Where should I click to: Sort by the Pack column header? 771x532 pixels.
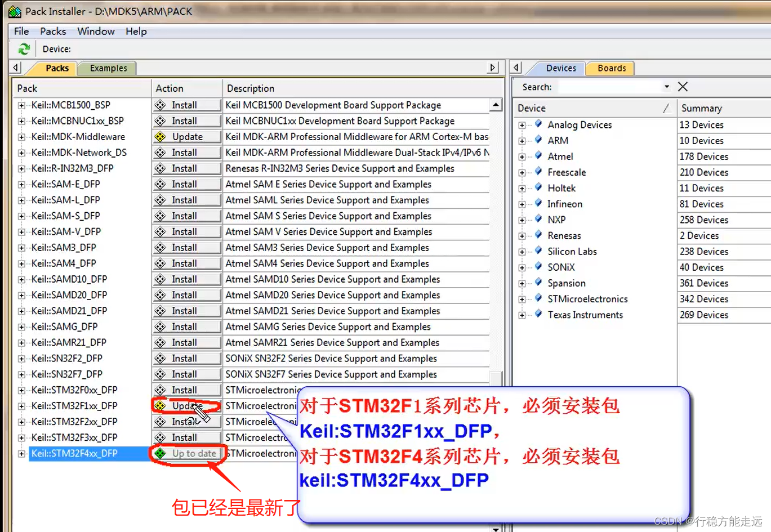tap(82, 88)
